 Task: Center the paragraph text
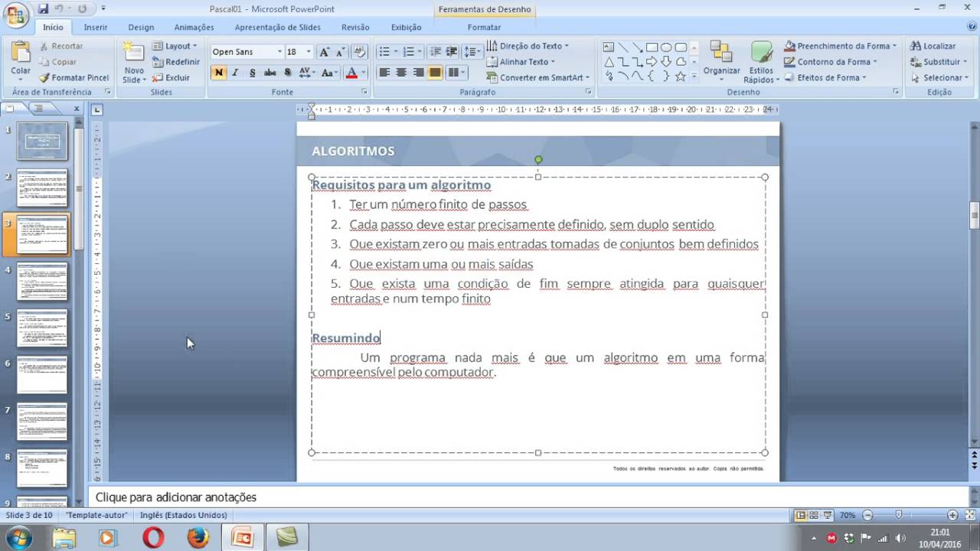pyautogui.click(x=400, y=73)
